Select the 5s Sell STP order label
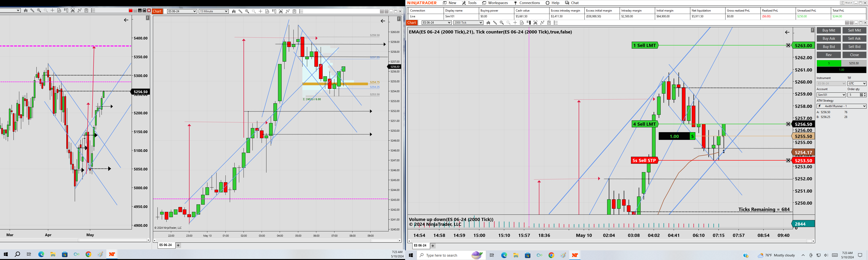The image size is (868, 260). coord(644,160)
